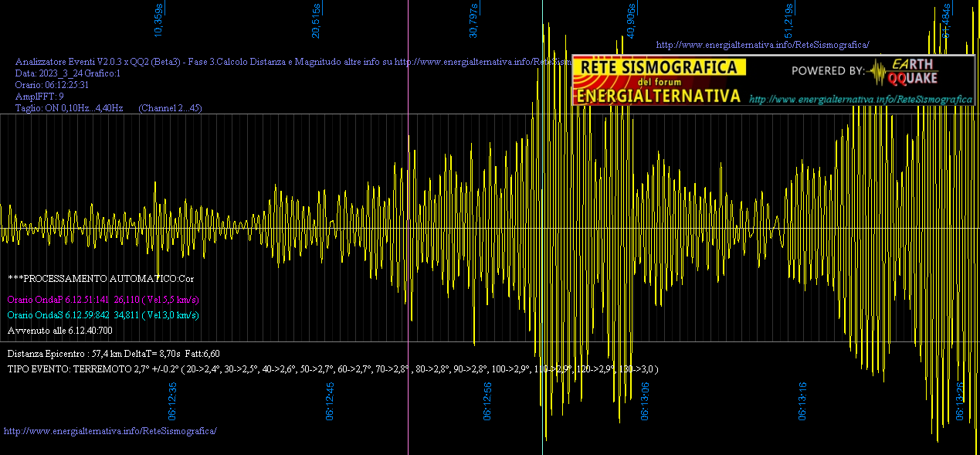Click the magenta P-wave arrival marker line
Screen dimensions: 980x455
click(x=408, y=227)
